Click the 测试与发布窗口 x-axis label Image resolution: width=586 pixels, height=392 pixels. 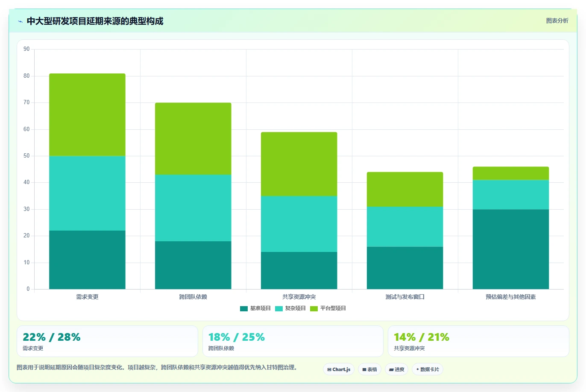pos(405,297)
